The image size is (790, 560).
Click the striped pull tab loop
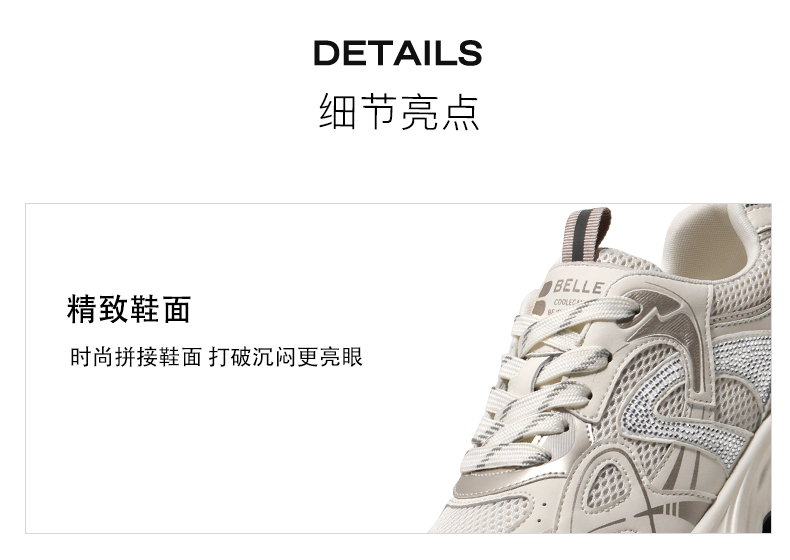point(586,234)
